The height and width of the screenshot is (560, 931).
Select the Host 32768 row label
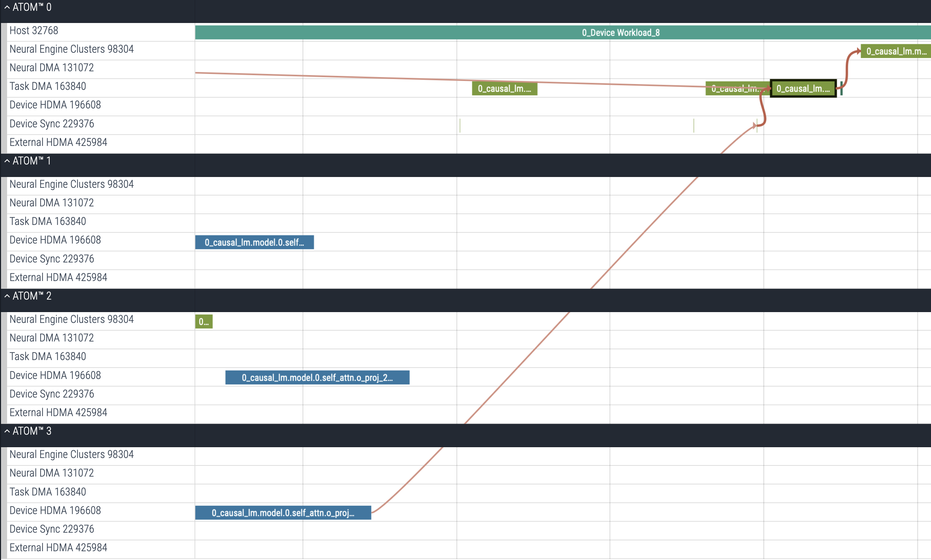tap(33, 30)
